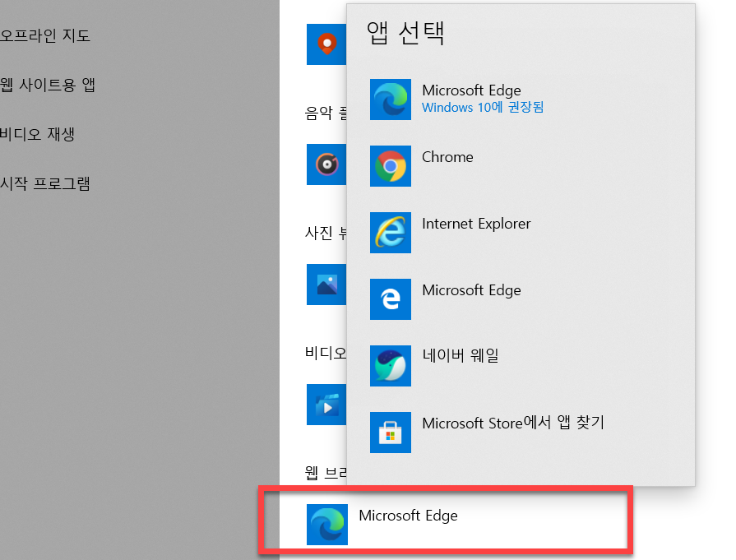
Task: Choose the Chrome browser icon
Action: [390, 166]
